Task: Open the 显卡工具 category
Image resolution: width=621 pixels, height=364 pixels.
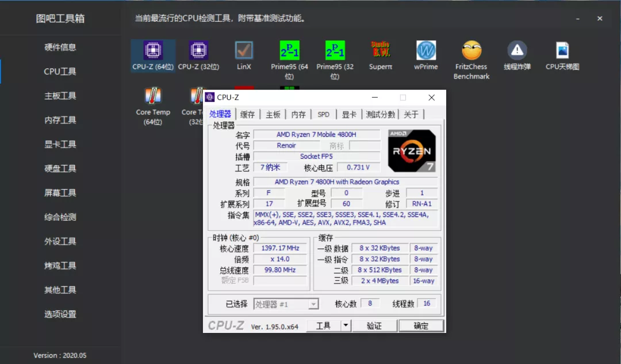Action: pyautogui.click(x=59, y=144)
